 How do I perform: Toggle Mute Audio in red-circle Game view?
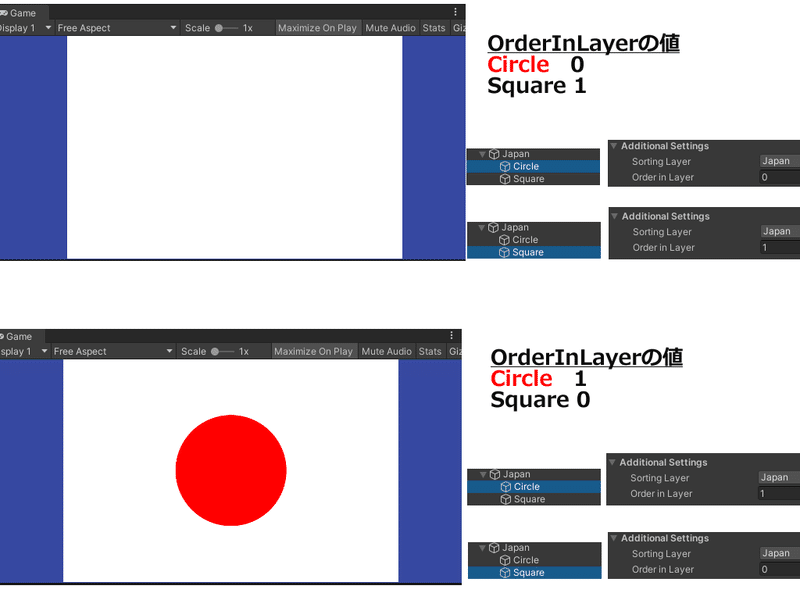tap(386, 352)
